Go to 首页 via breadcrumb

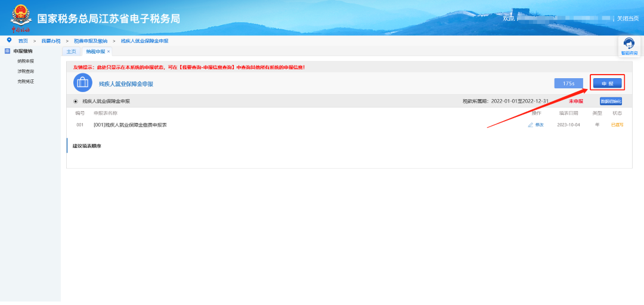(x=23, y=41)
